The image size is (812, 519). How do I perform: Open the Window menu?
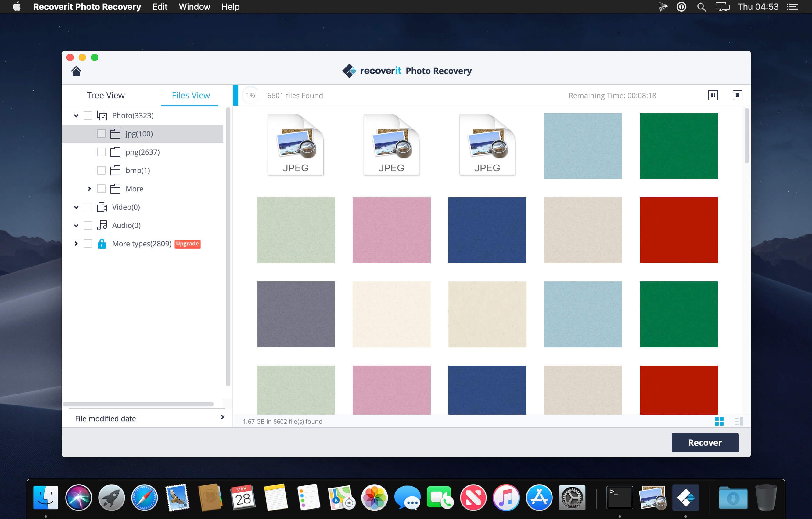pos(194,7)
